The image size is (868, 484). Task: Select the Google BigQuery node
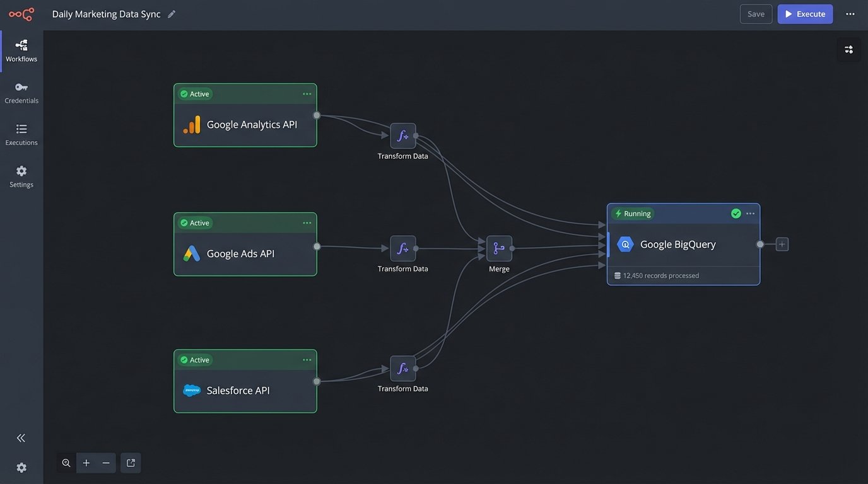[677, 244]
